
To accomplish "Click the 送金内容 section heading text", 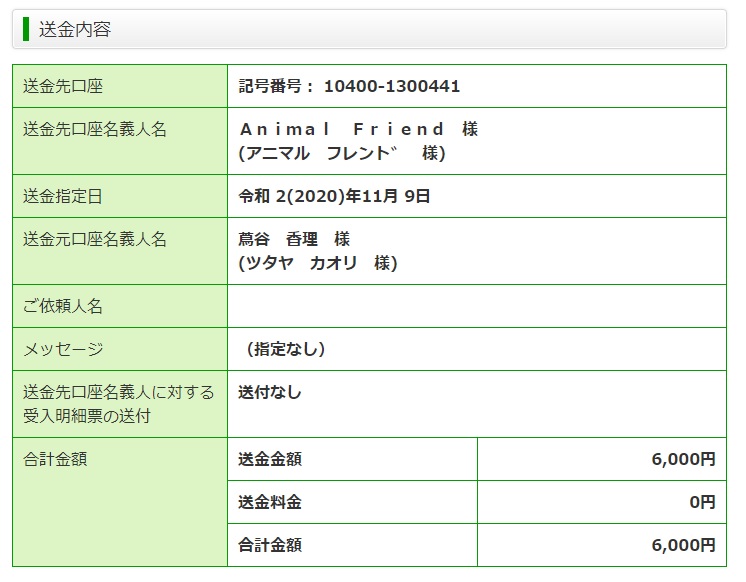I will click(75, 30).
